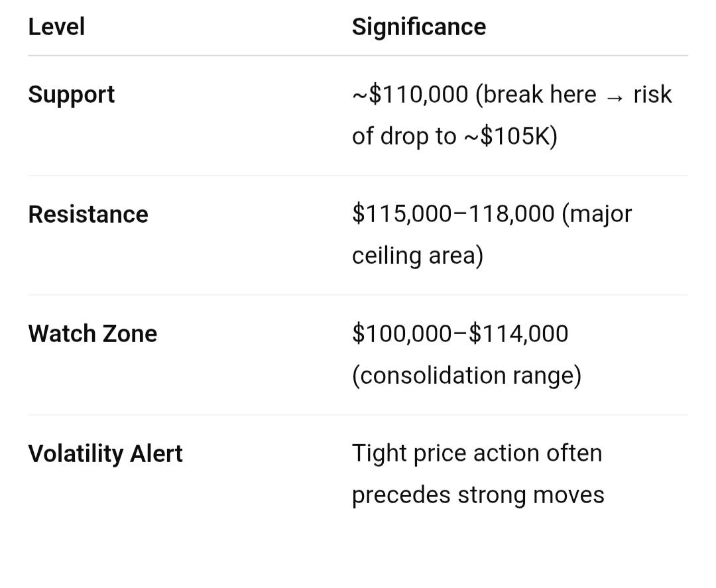Click the word 'Alert' in last row

pos(156,454)
